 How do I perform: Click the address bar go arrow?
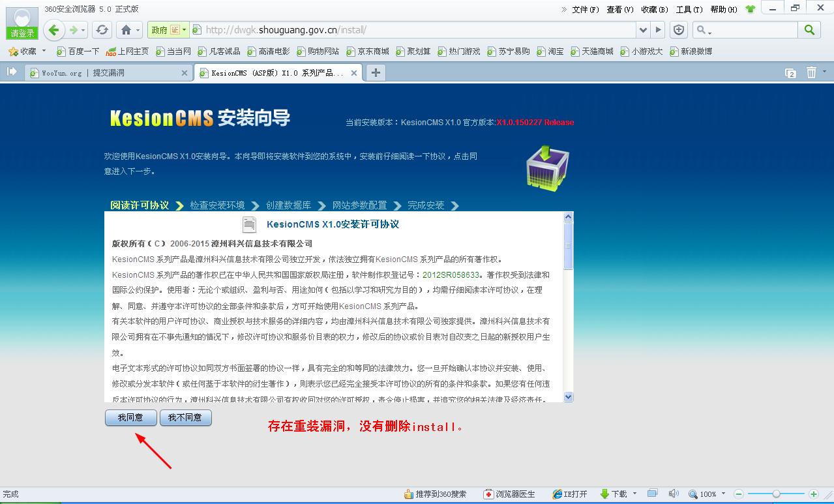click(x=659, y=30)
